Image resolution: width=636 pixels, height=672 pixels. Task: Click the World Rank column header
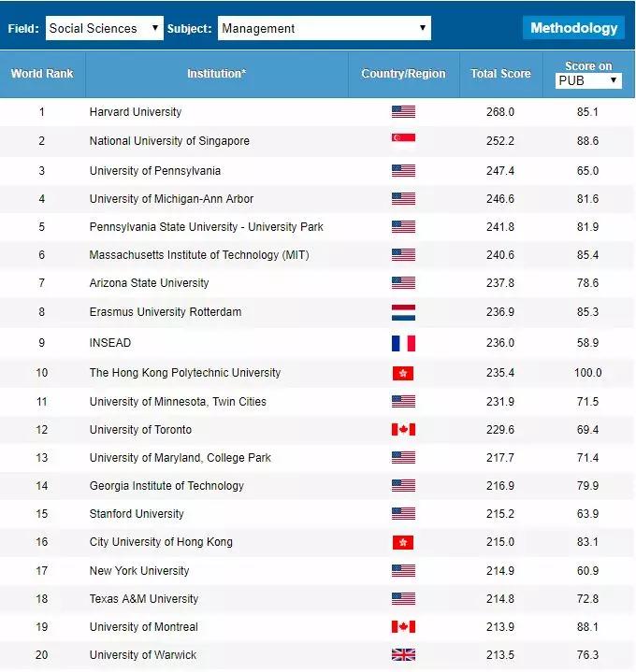(x=42, y=74)
